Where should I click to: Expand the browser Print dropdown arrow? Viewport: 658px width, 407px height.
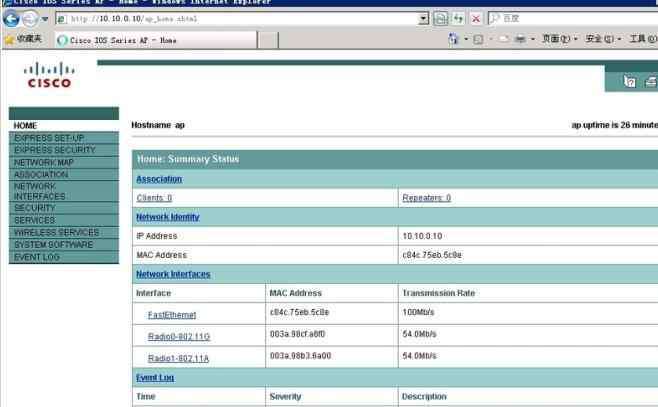[533, 39]
